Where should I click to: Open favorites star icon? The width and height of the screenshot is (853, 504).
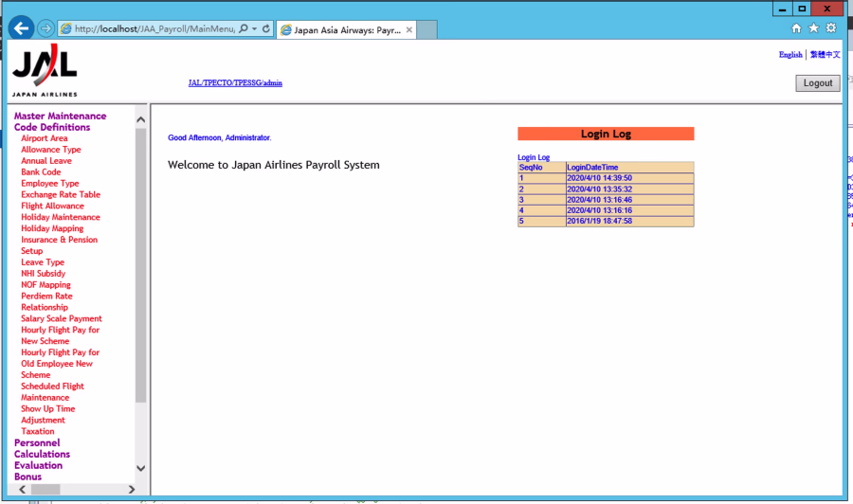[813, 28]
